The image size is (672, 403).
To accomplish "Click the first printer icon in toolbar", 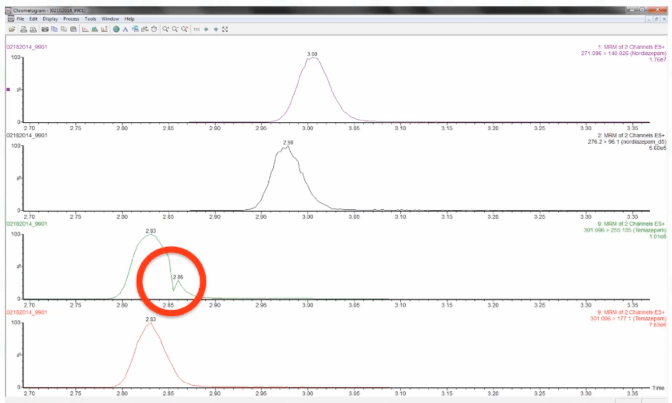I will 22,29.
